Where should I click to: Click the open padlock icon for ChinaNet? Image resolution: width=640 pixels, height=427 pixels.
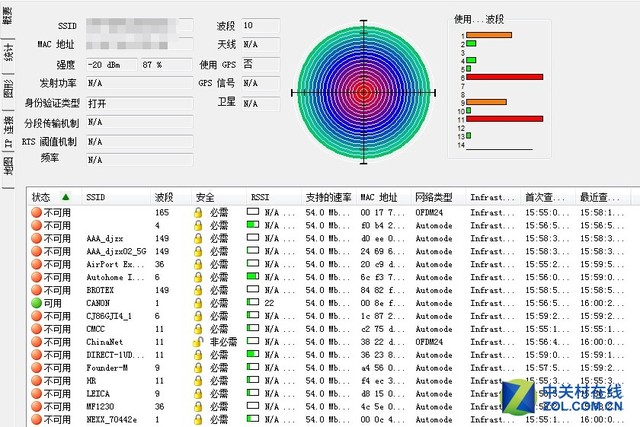(x=198, y=342)
